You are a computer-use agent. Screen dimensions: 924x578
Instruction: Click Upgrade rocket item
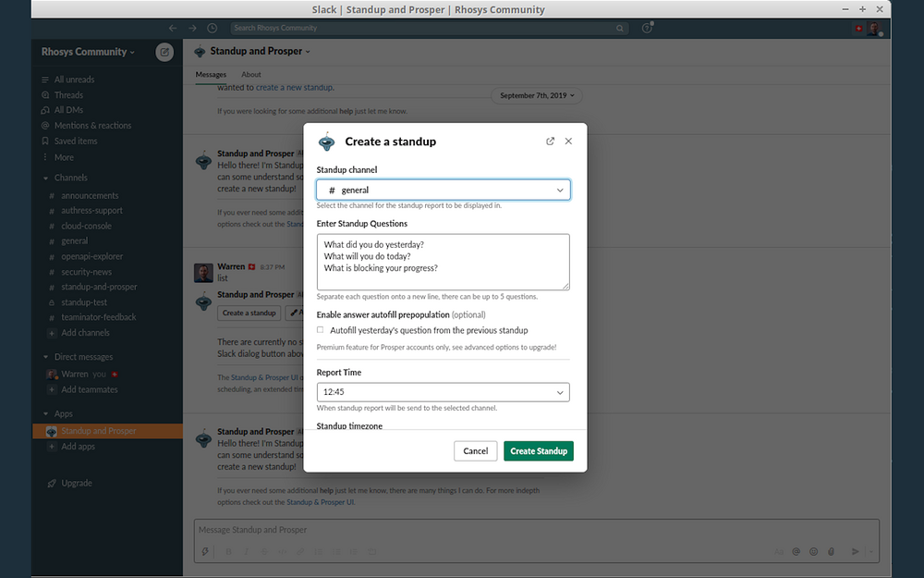click(x=69, y=483)
